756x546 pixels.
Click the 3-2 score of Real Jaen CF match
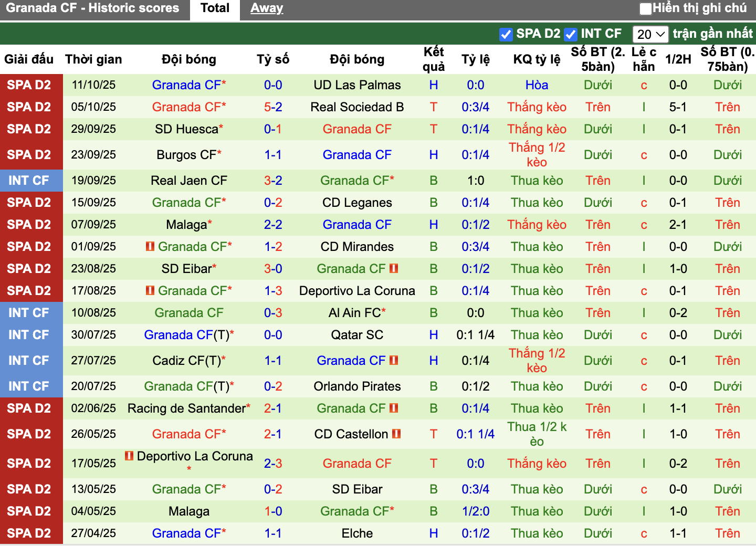coord(273,181)
